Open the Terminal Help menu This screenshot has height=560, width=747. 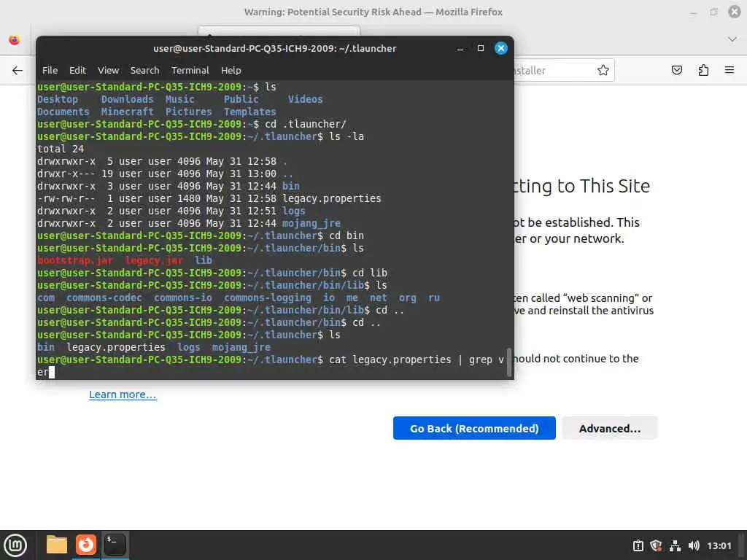pyautogui.click(x=231, y=70)
